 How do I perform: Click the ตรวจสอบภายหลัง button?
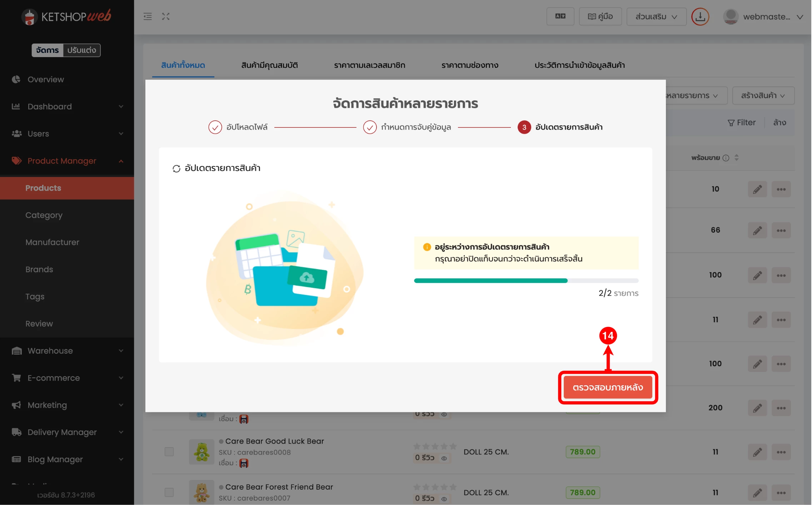point(608,388)
